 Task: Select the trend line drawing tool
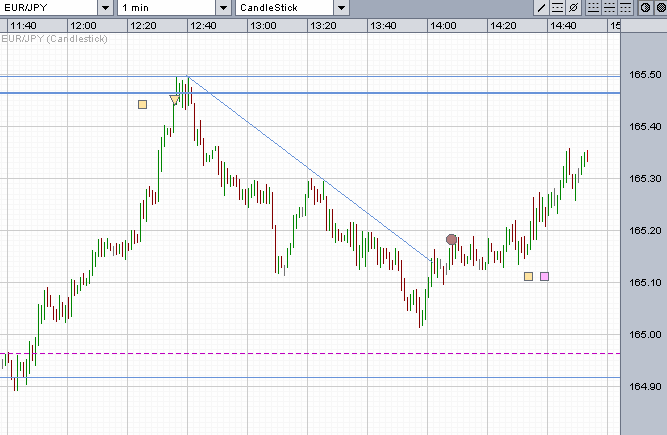(x=542, y=8)
